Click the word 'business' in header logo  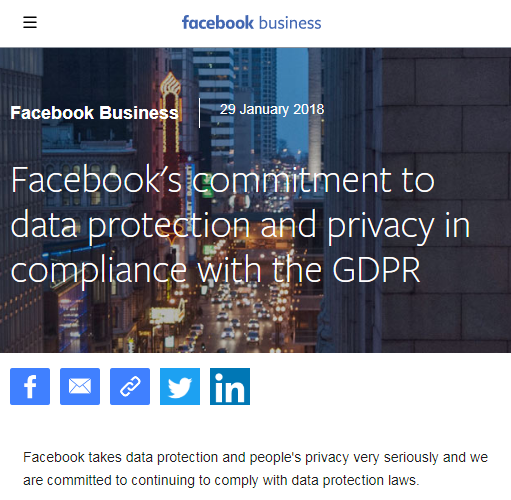(290, 23)
